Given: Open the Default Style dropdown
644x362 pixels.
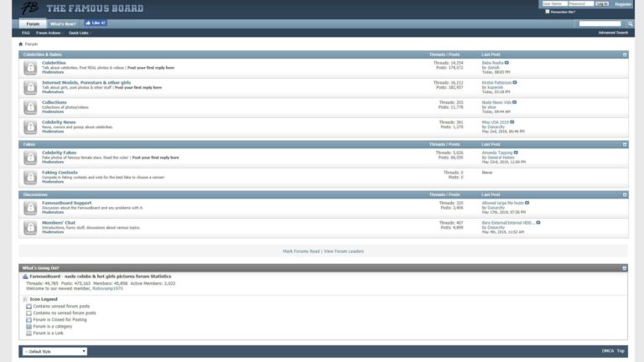Looking at the screenshot, I should tap(55, 351).
